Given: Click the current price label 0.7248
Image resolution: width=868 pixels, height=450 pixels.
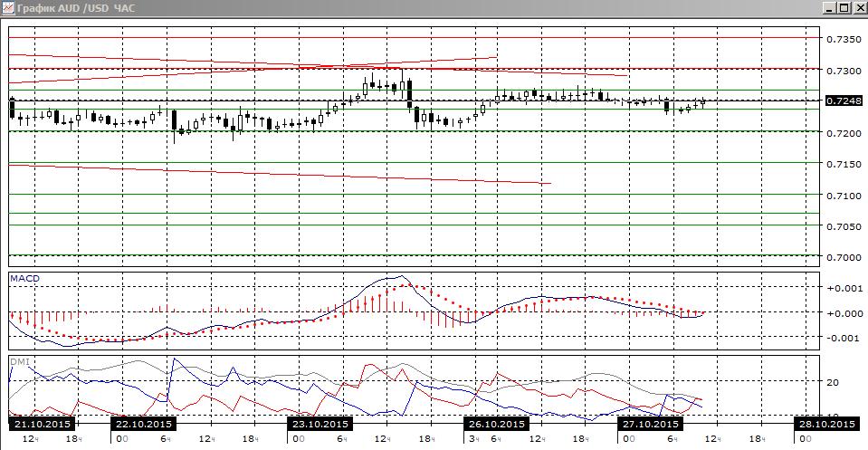Looking at the screenshot, I should [844, 101].
